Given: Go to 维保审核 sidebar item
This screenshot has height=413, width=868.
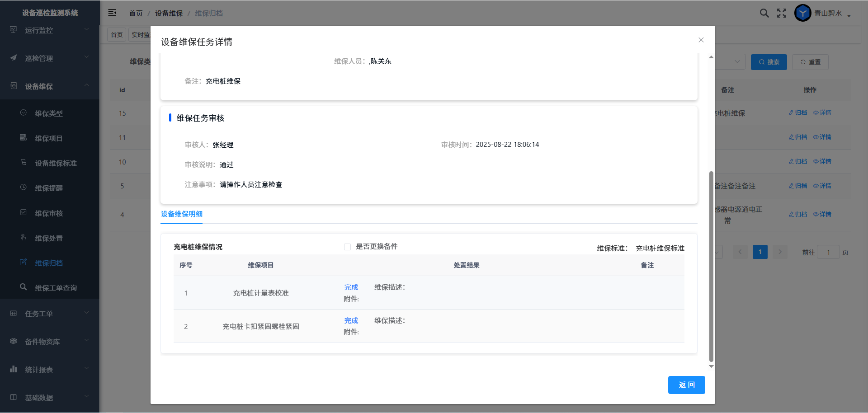Looking at the screenshot, I should click(x=49, y=213).
